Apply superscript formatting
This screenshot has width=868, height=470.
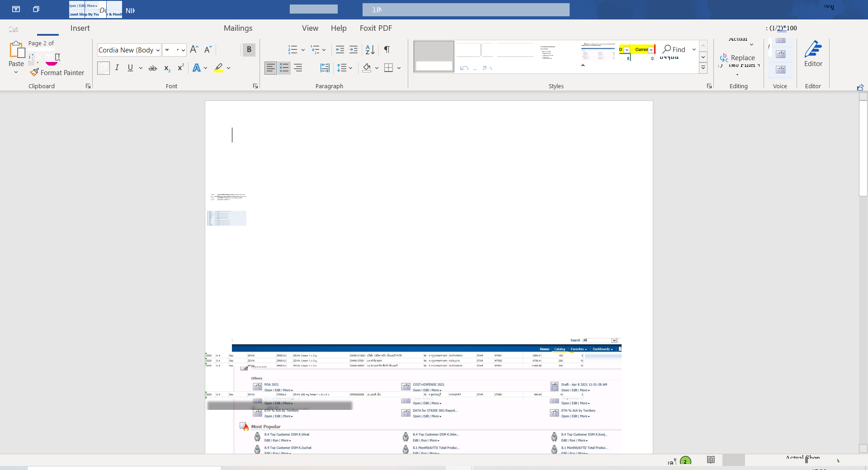(180, 68)
